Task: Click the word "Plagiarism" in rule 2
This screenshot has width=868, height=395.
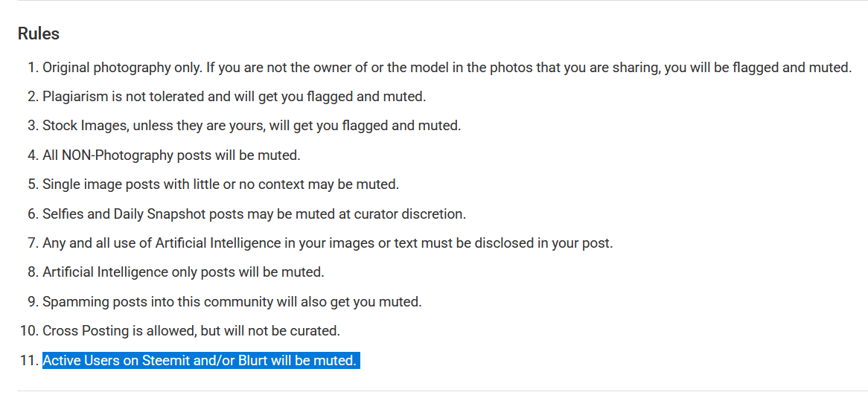Action: point(72,97)
